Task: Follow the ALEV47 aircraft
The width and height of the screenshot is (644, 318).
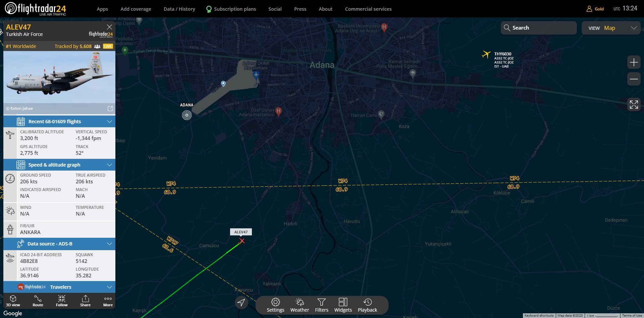Action: [x=62, y=301]
